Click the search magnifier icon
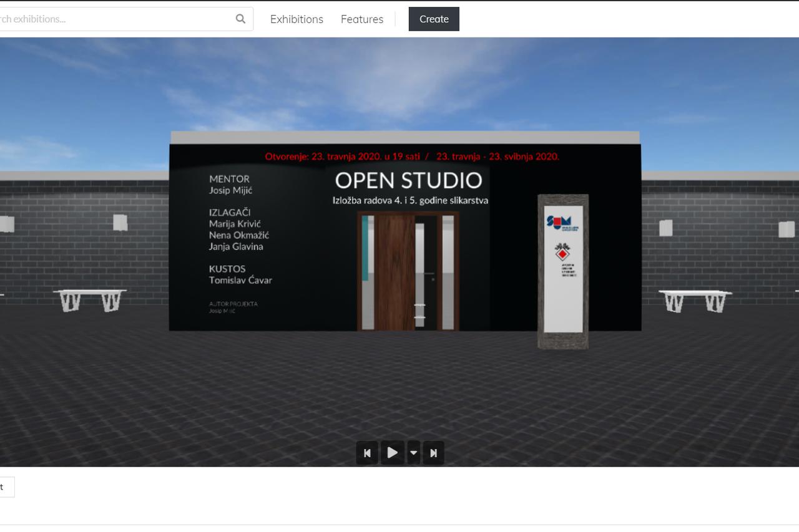This screenshot has width=799, height=532. pos(240,19)
